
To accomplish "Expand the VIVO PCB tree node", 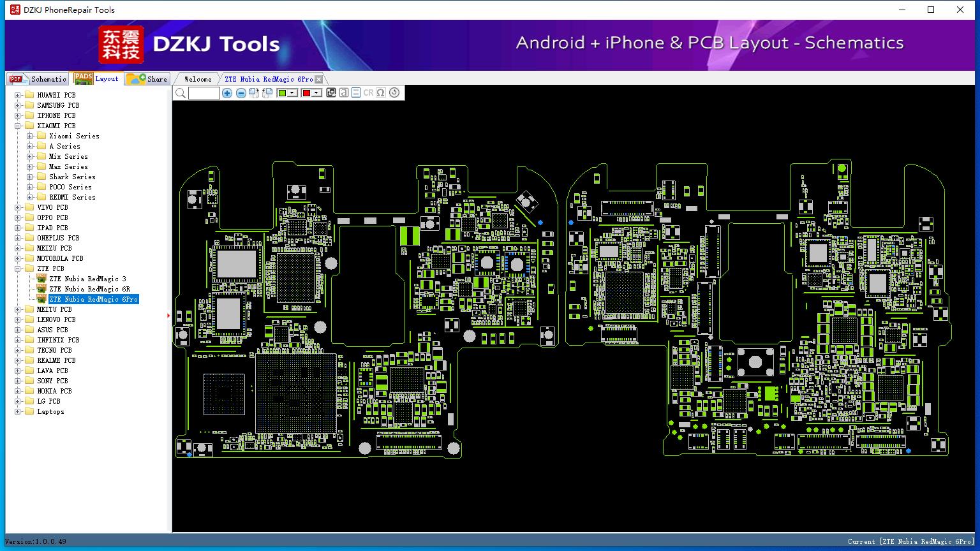I will 17,207.
